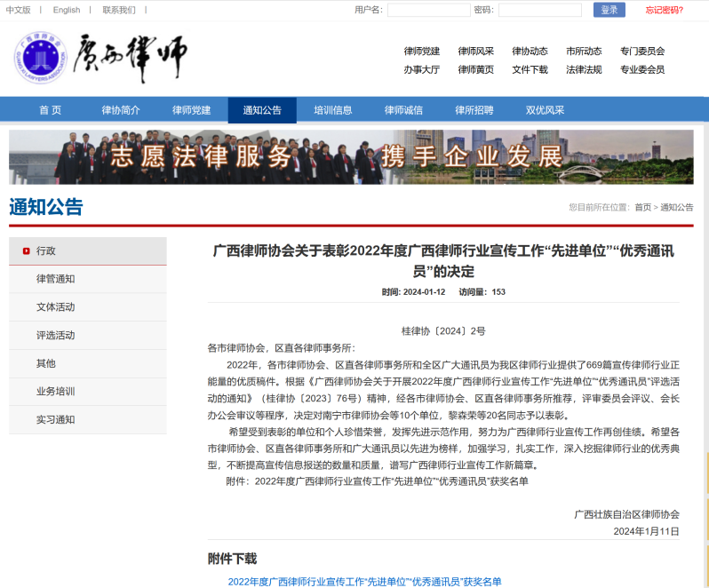Select 律管通知 in the sidebar

click(x=56, y=279)
